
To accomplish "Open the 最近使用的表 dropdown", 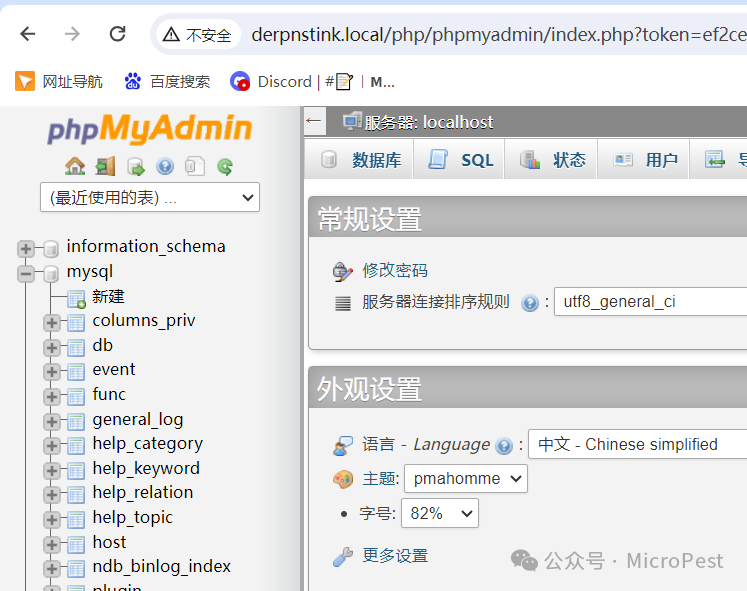I will coord(150,197).
